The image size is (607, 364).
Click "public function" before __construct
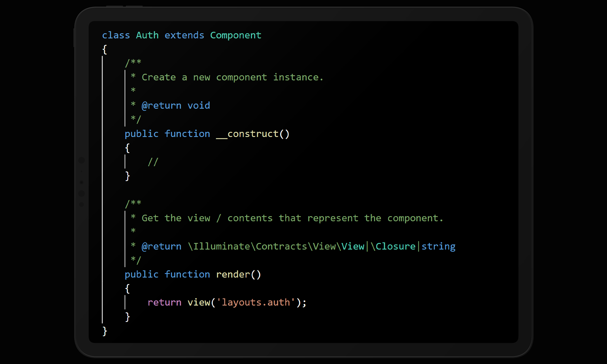click(167, 134)
